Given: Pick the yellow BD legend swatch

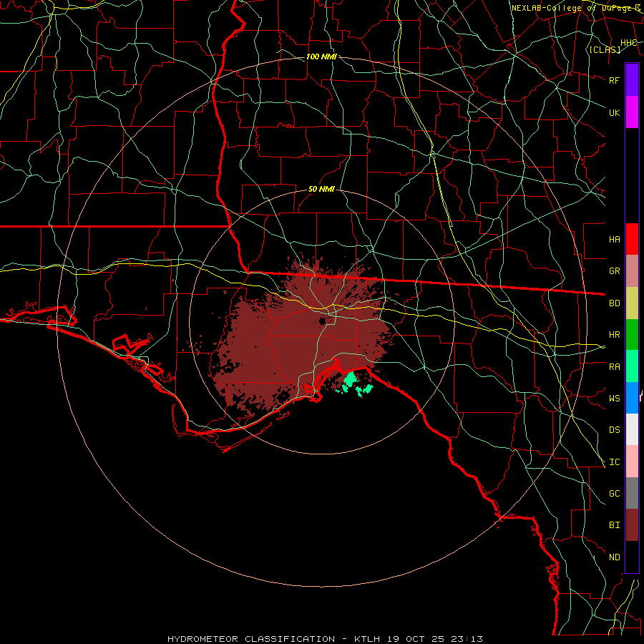Looking at the screenshot, I should [x=632, y=303].
